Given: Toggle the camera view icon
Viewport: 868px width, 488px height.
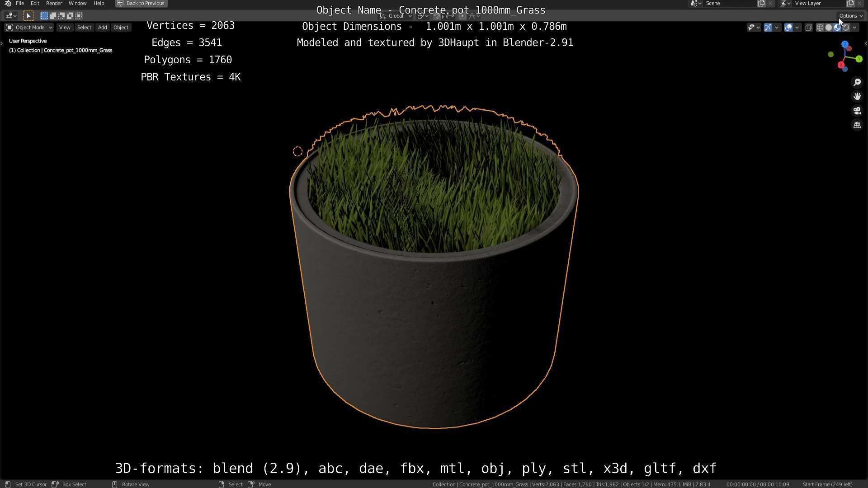Looking at the screenshot, I should coord(857,111).
